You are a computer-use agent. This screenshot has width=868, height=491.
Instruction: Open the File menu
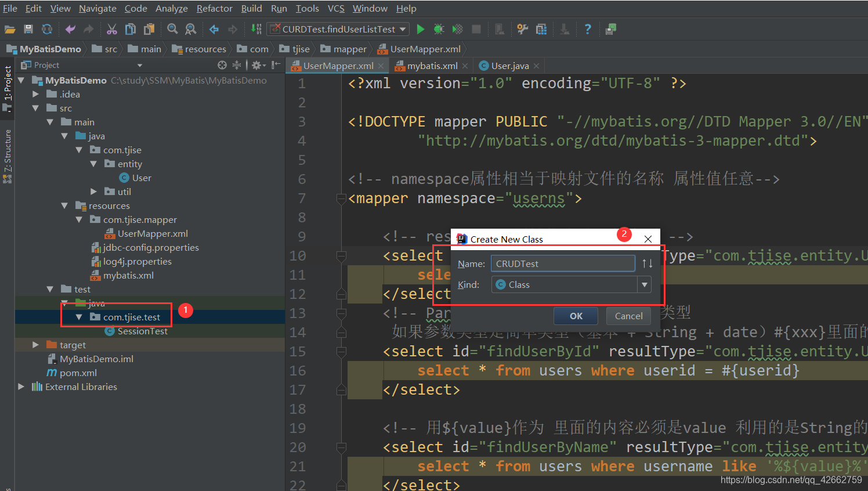tap(10, 8)
